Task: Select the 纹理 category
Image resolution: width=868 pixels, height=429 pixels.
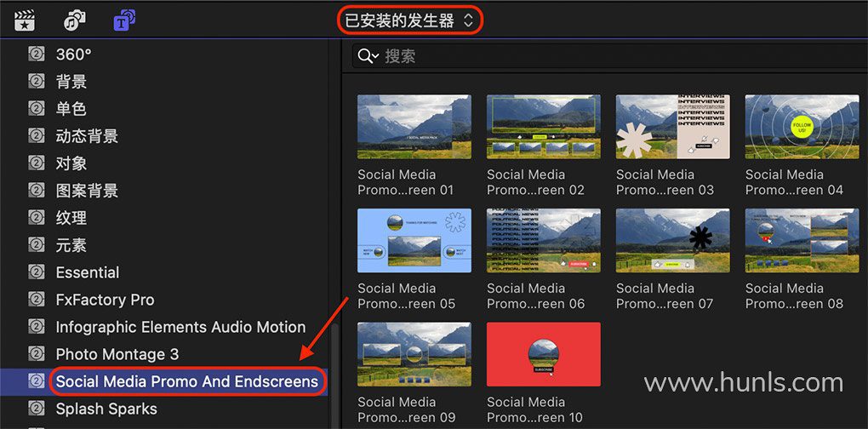Action: (71, 217)
